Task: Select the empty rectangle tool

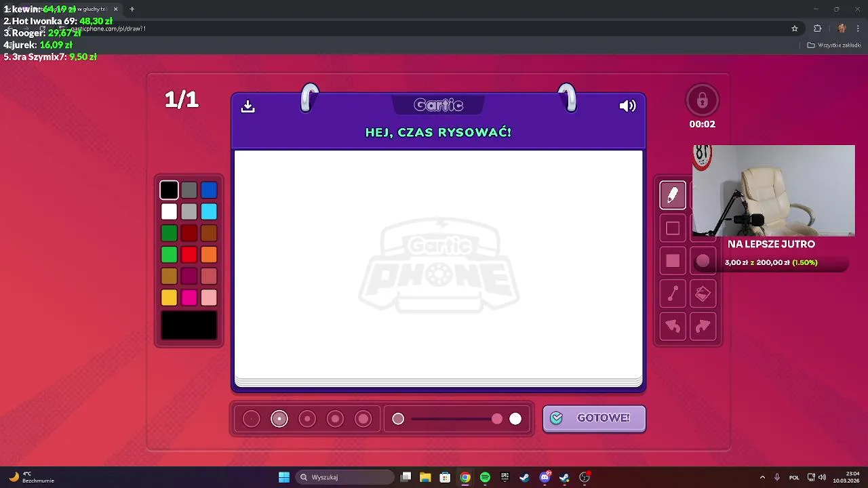Action: click(x=673, y=228)
